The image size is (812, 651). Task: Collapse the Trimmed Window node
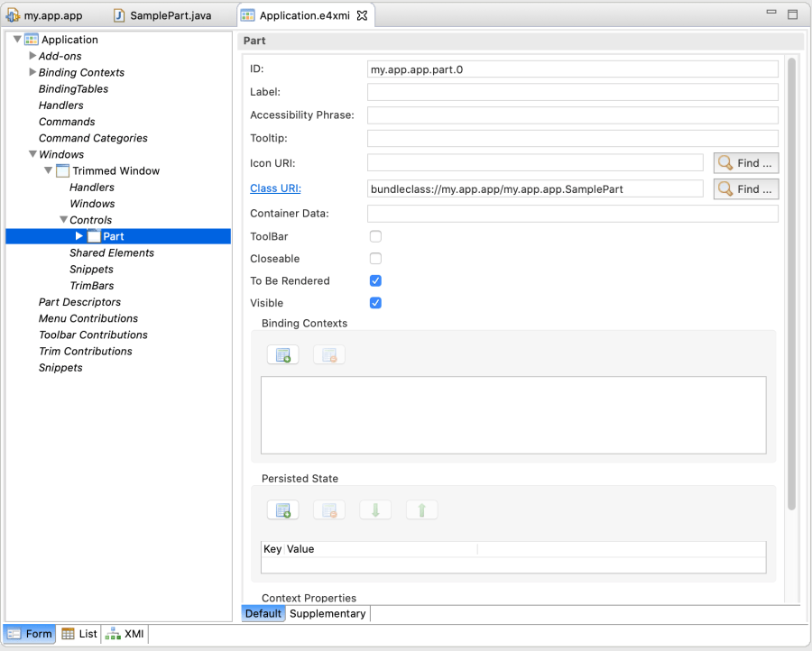(48, 170)
